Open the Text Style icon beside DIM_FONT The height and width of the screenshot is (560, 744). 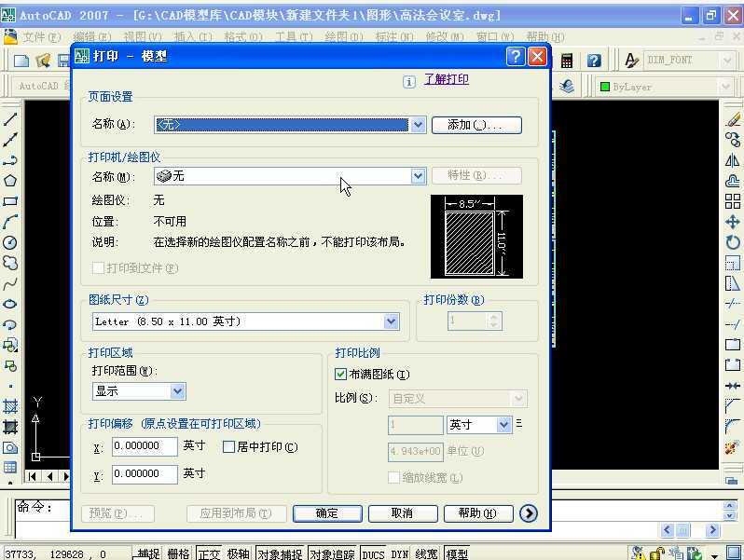(631, 61)
